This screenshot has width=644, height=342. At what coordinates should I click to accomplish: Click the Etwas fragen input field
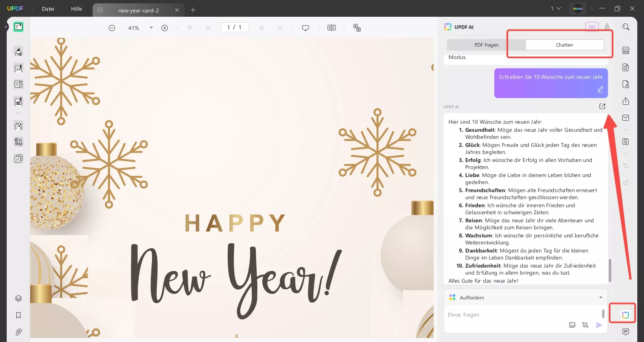tap(523, 315)
